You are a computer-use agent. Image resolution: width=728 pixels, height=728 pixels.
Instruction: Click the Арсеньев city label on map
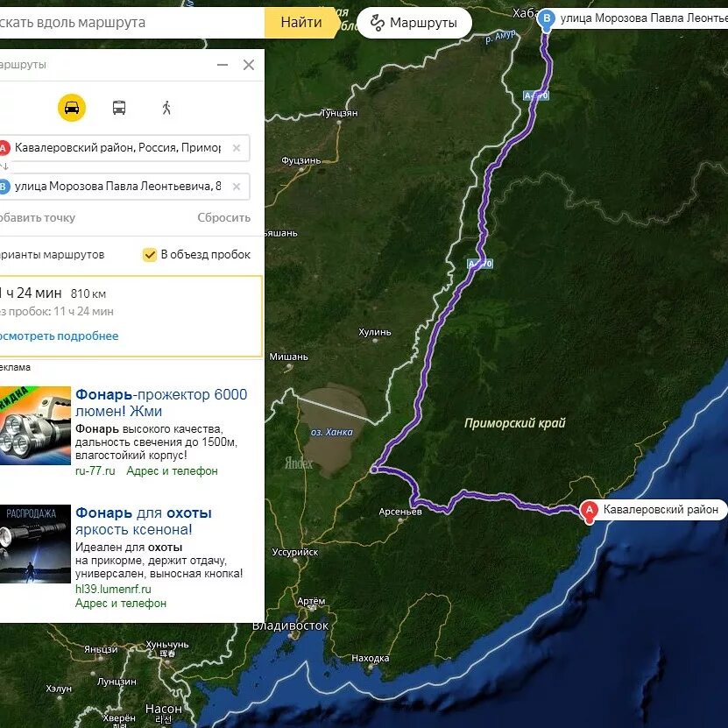coord(400,512)
